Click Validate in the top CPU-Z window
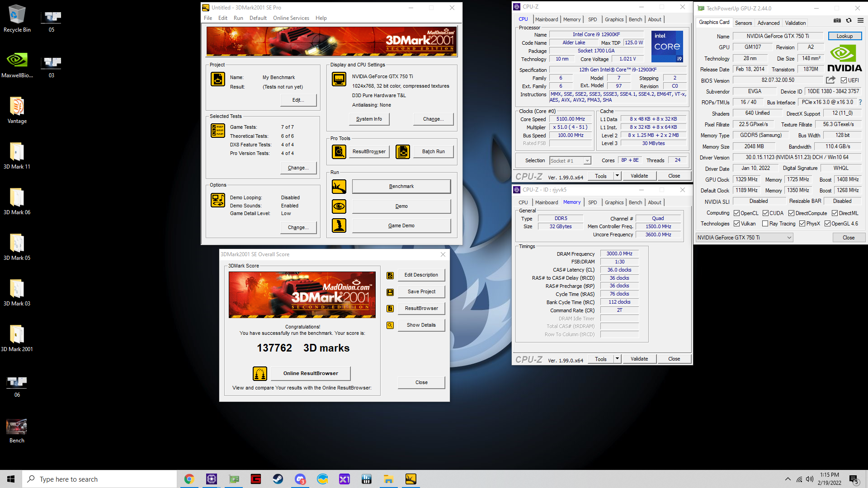This screenshot has width=868, height=488. (639, 176)
